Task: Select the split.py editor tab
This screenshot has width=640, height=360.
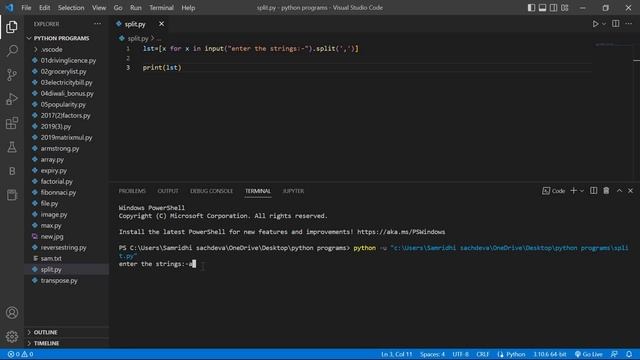Action: (135, 24)
